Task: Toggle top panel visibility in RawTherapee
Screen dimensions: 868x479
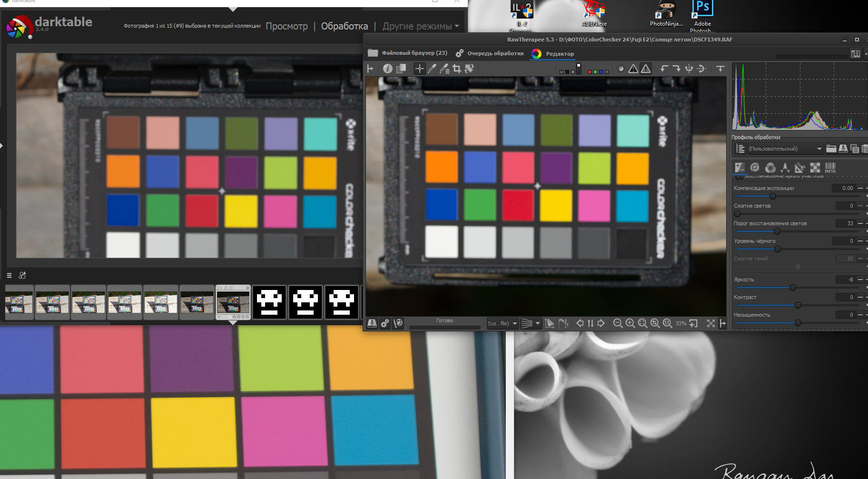Action: point(720,69)
